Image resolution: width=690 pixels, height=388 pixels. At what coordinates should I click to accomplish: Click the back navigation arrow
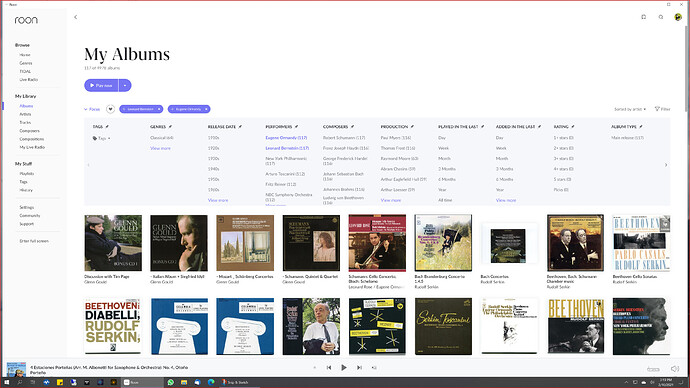(76, 17)
